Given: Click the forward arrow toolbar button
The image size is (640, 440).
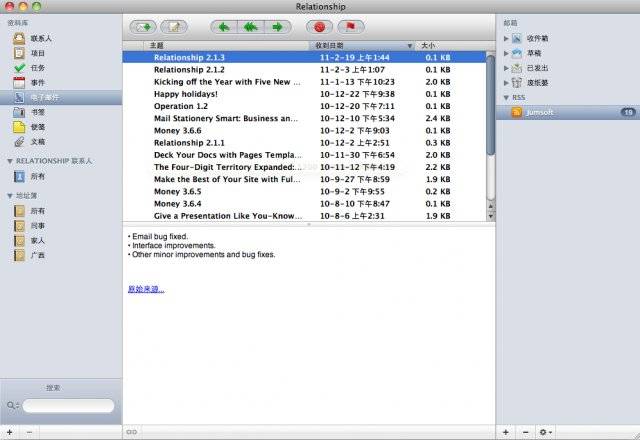Looking at the screenshot, I should coord(277,27).
